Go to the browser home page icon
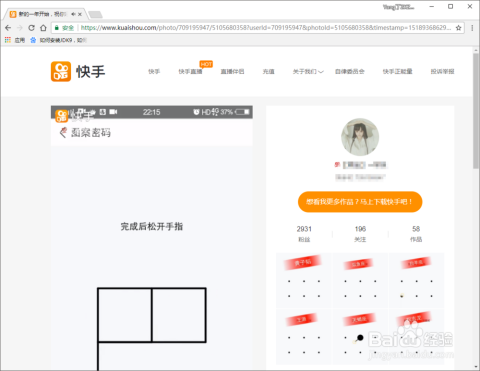 click(x=43, y=28)
